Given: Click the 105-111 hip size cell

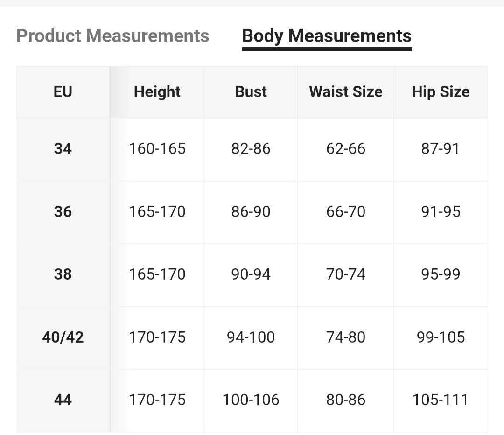Looking at the screenshot, I should click(x=441, y=400).
